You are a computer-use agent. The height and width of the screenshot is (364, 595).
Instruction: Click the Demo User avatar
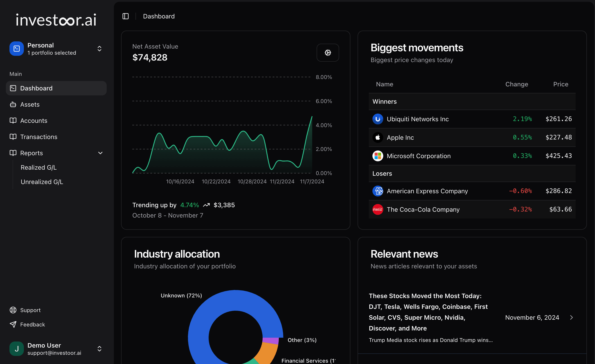pyautogui.click(x=17, y=348)
